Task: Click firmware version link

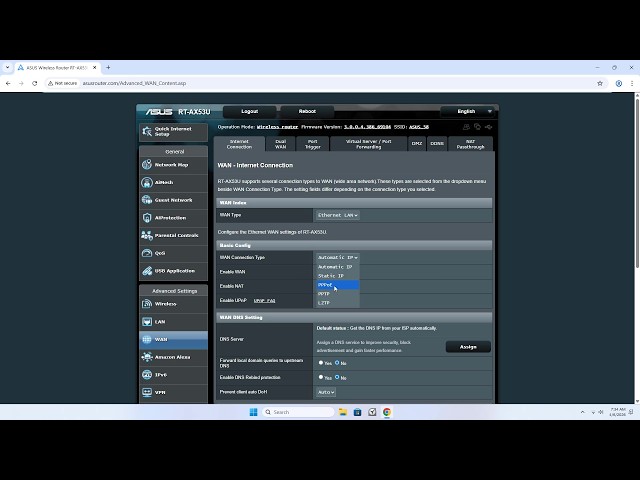Action: pos(367,127)
